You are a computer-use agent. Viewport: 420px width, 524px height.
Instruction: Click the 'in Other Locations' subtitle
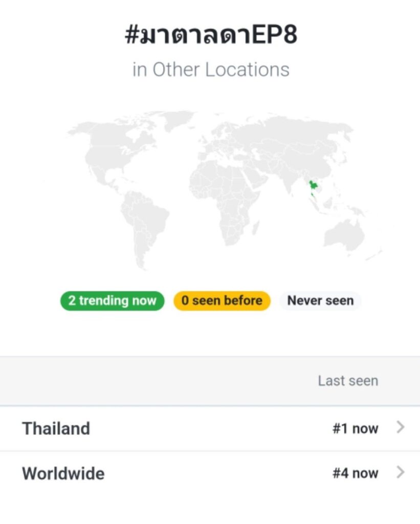pos(210,70)
